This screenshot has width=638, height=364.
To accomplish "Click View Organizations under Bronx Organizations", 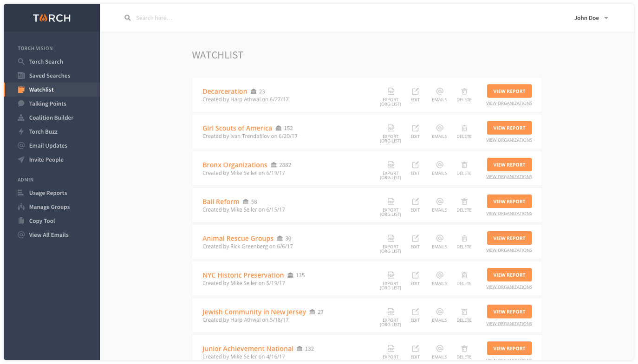I will click(x=509, y=177).
